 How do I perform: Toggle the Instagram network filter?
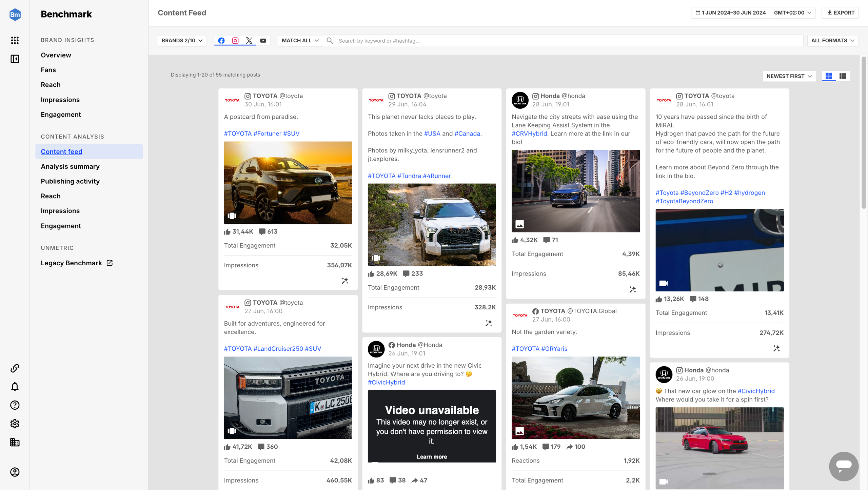coord(235,41)
